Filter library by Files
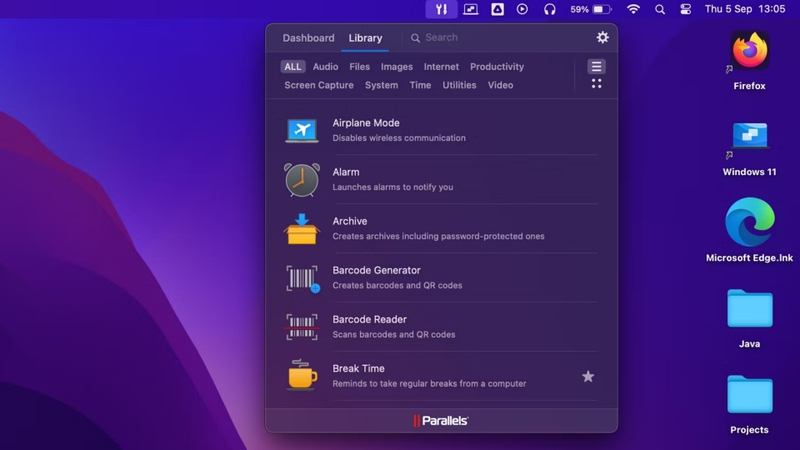This screenshot has height=450, width=800. click(359, 67)
